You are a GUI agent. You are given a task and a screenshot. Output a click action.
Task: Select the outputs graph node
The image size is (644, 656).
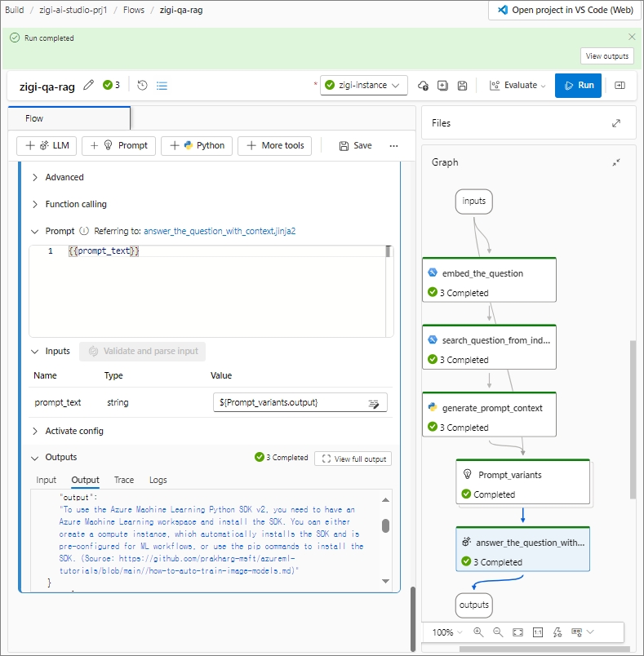[473, 605]
